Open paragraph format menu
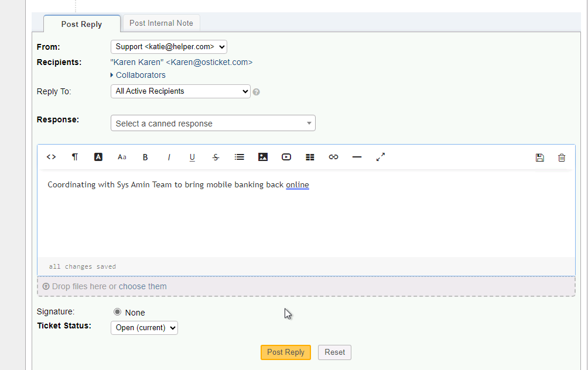588x370 pixels. 74,157
